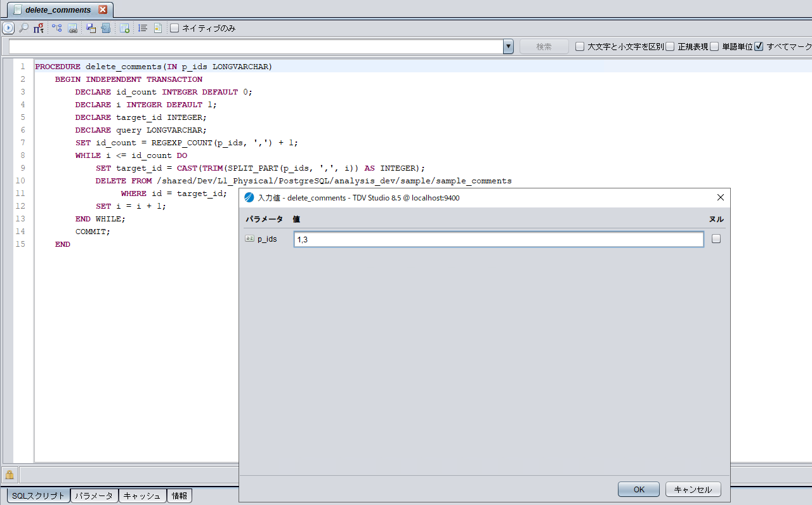Click line number 8 in gutter

coord(23,155)
